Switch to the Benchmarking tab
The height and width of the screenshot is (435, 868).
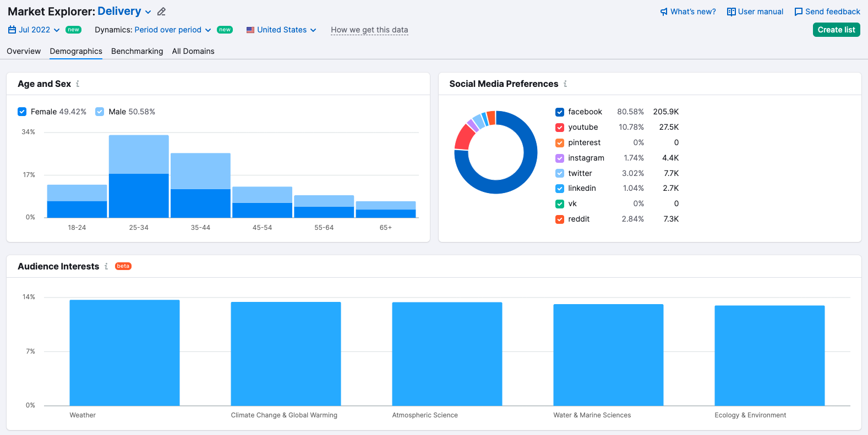137,51
